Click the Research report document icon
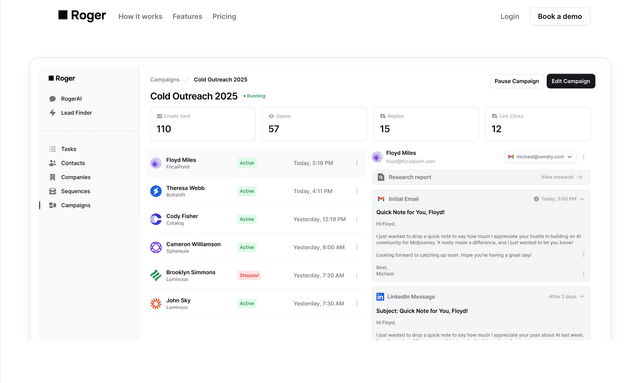 click(381, 177)
